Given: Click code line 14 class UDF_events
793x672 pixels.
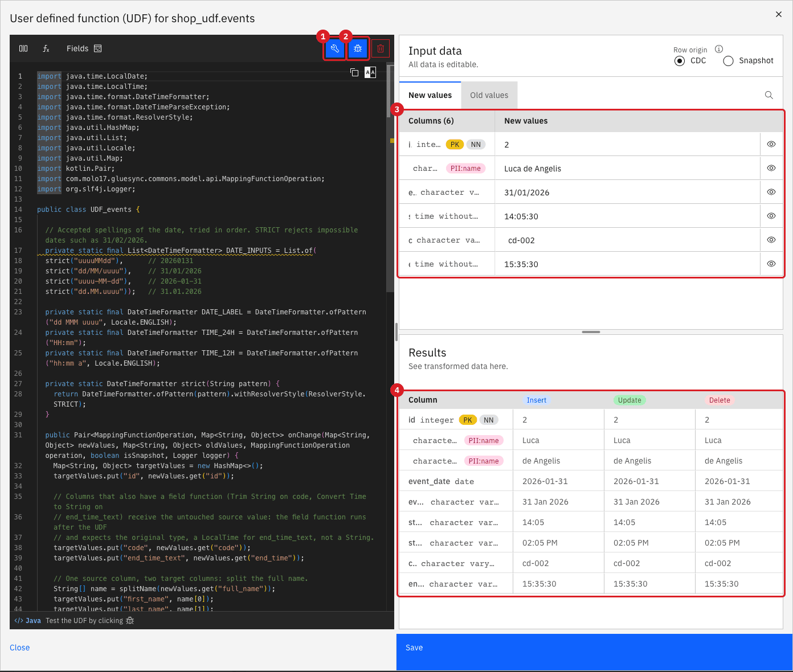Looking at the screenshot, I should click(88, 210).
